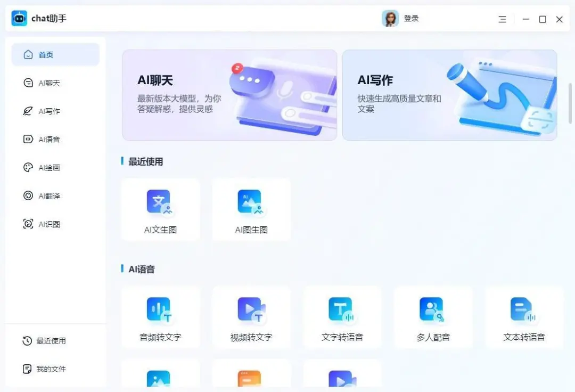Click the 文本转语音 label text

[524, 337]
